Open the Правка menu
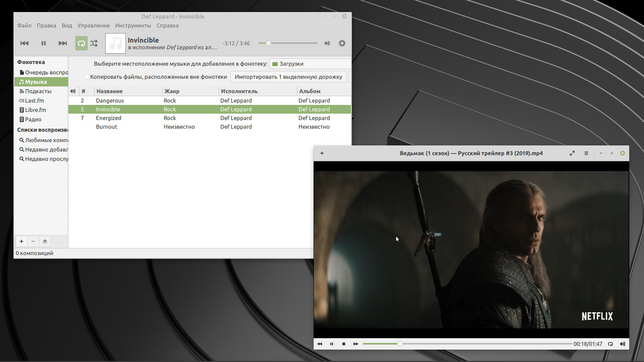 click(x=46, y=25)
